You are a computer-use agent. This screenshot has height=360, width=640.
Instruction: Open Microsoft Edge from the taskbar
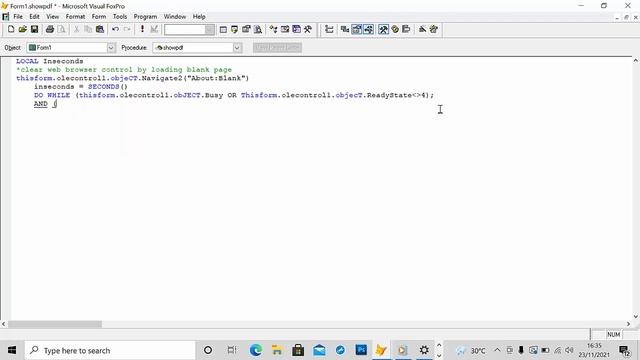tap(256, 350)
